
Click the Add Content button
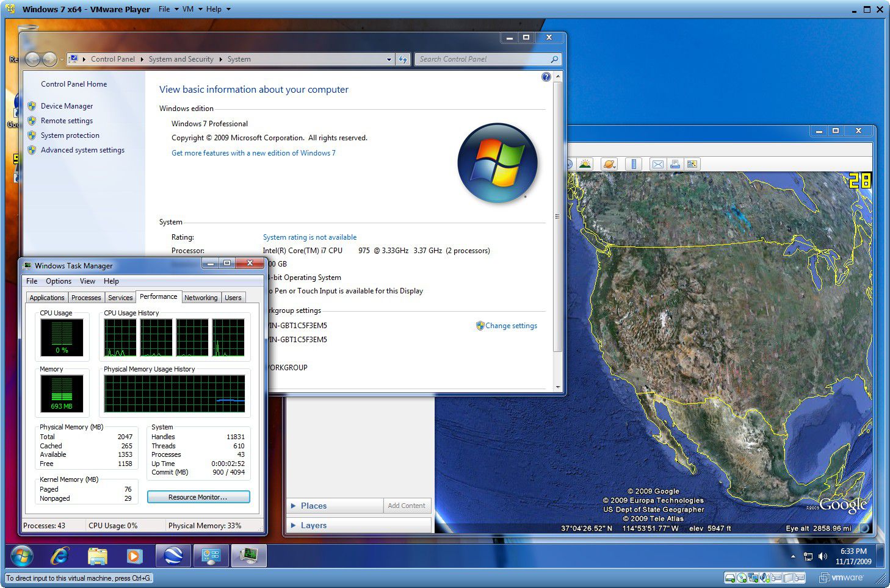[407, 506]
